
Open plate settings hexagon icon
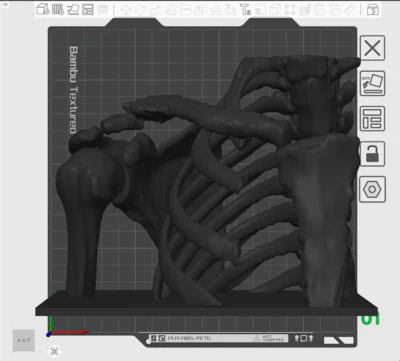point(372,189)
